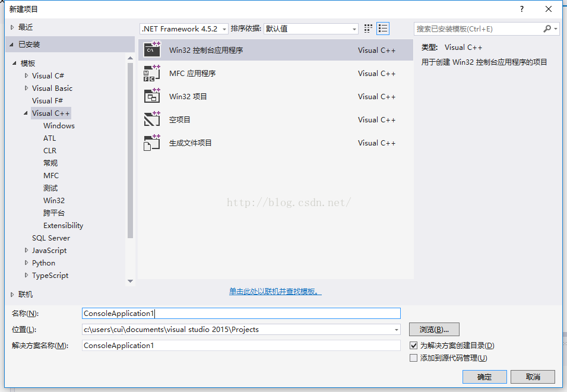Viewport: 567px width, 392px height.
Task: Select 测试 under Visual C++
Action: (50, 188)
